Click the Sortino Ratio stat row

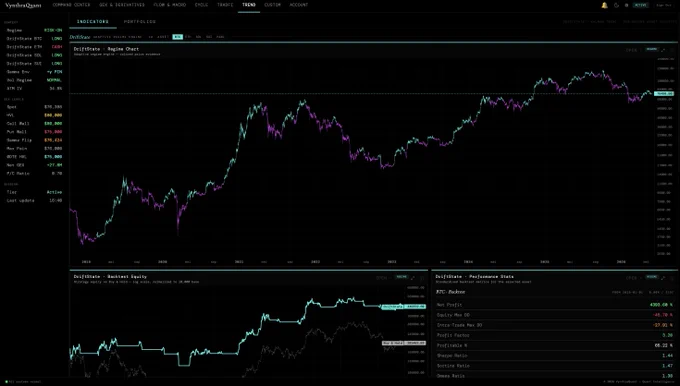tap(554, 366)
